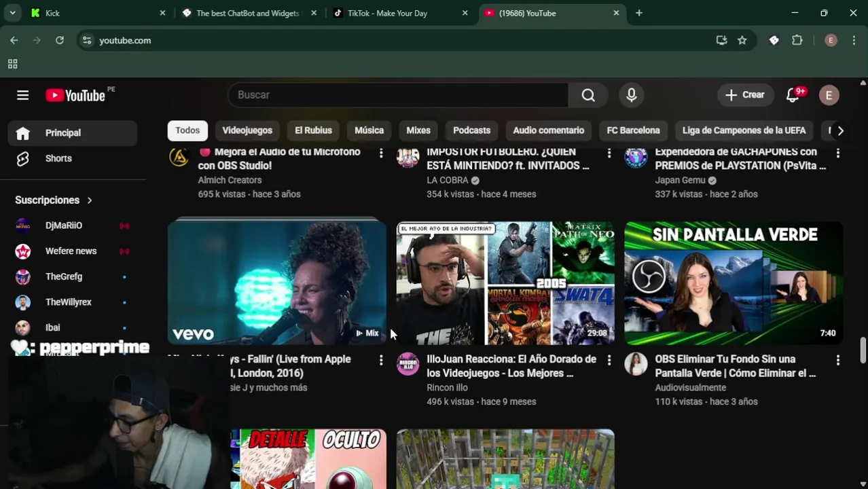Open the Crear create menu
The height and width of the screenshot is (489, 868).
tap(745, 95)
